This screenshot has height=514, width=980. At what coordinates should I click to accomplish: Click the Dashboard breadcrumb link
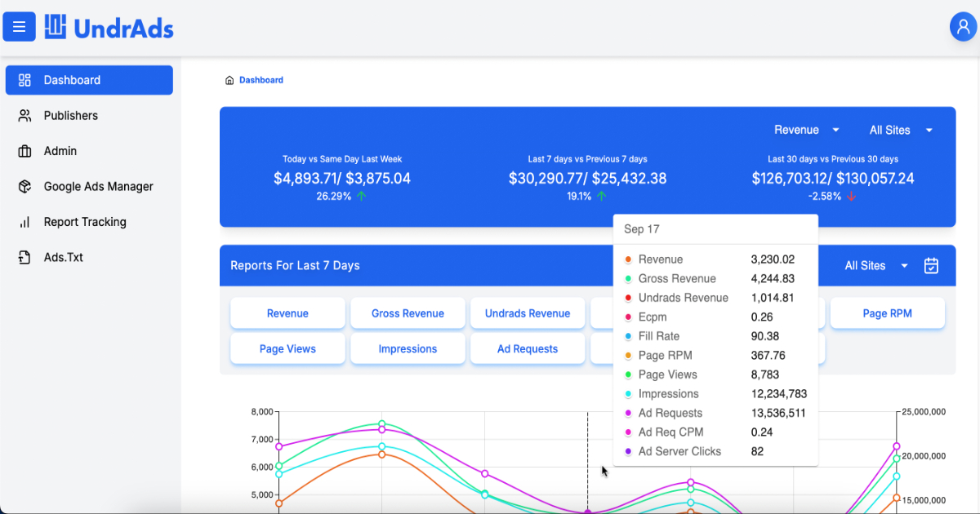(261, 80)
